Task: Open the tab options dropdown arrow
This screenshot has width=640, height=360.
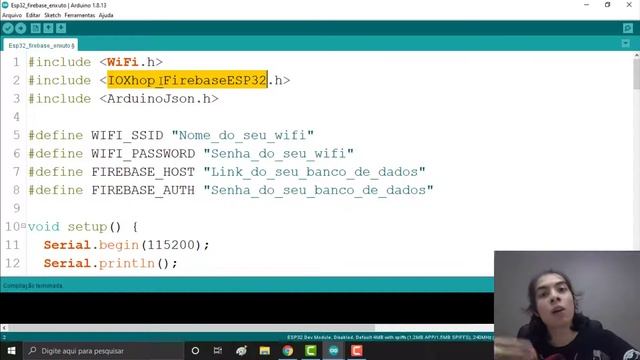Action: [x=625, y=43]
